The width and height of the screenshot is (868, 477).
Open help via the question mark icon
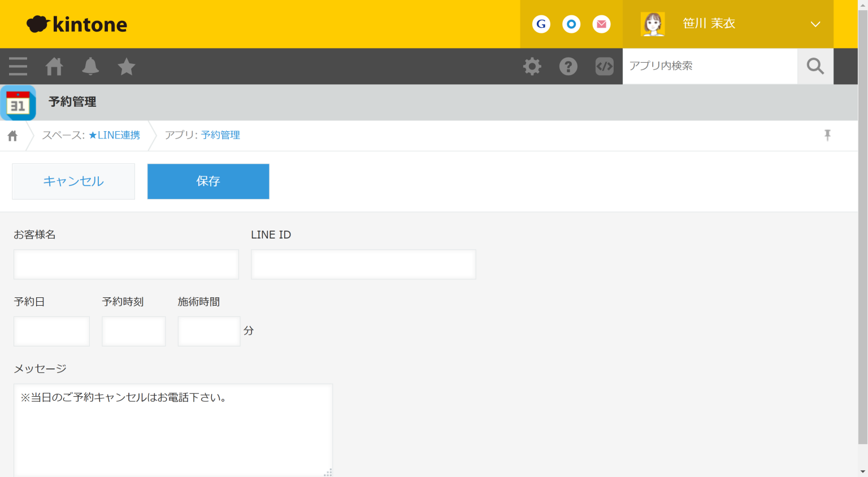click(x=568, y=66)
